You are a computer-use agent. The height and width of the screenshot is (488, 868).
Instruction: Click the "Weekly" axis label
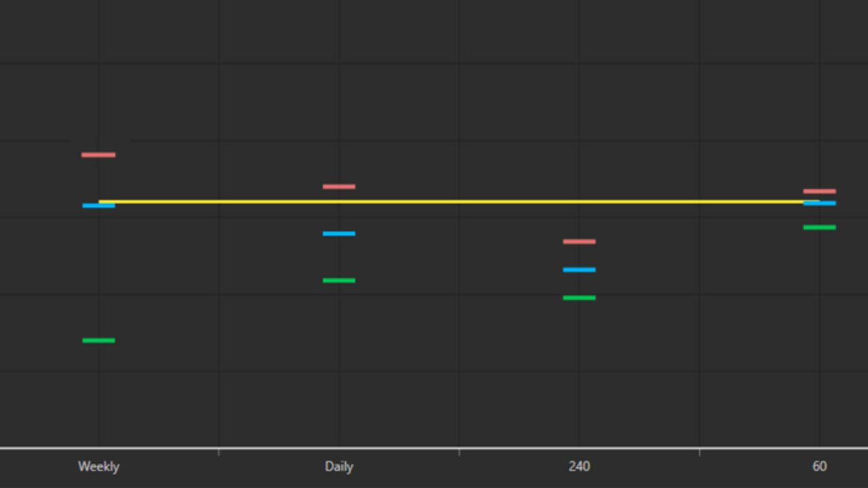click(x=98, y=466)
